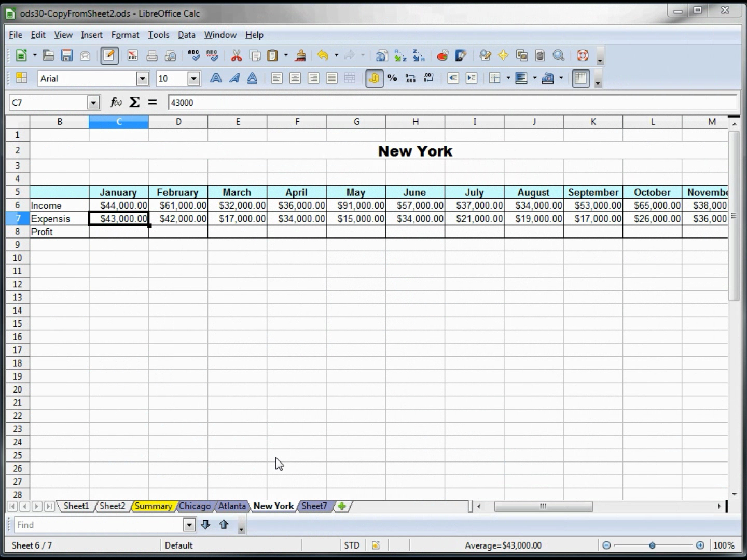
Task: Open the Undo history dropdown arrow
Action: pyautogui.click(x=336, y=55)
